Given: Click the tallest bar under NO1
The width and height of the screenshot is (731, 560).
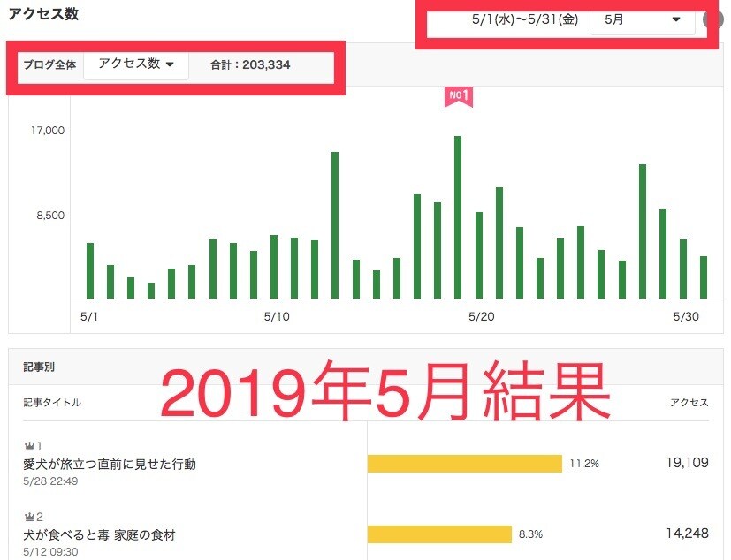Looking at the screenshot, I should tap(458, 217).
